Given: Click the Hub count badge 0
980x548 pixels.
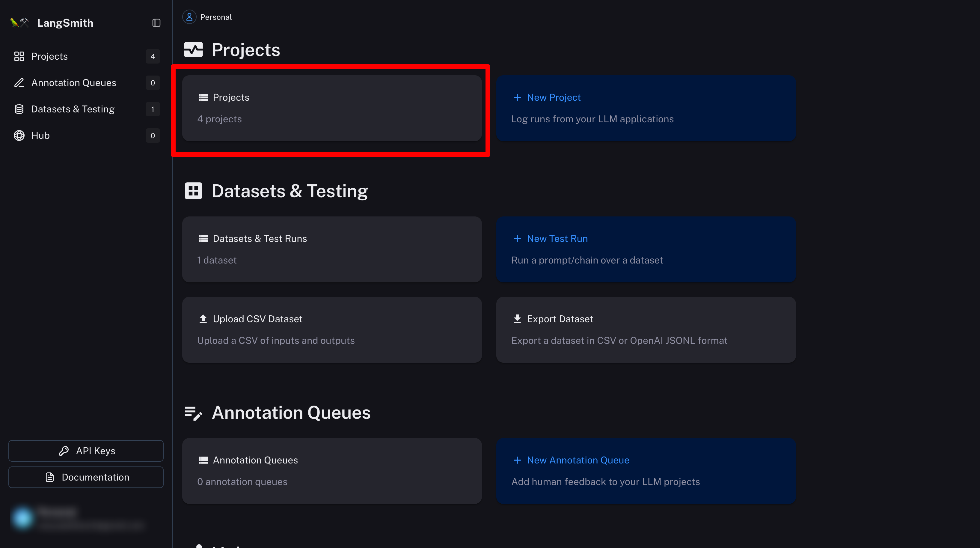Looking at the screenshot, I should tap(153, 136).
